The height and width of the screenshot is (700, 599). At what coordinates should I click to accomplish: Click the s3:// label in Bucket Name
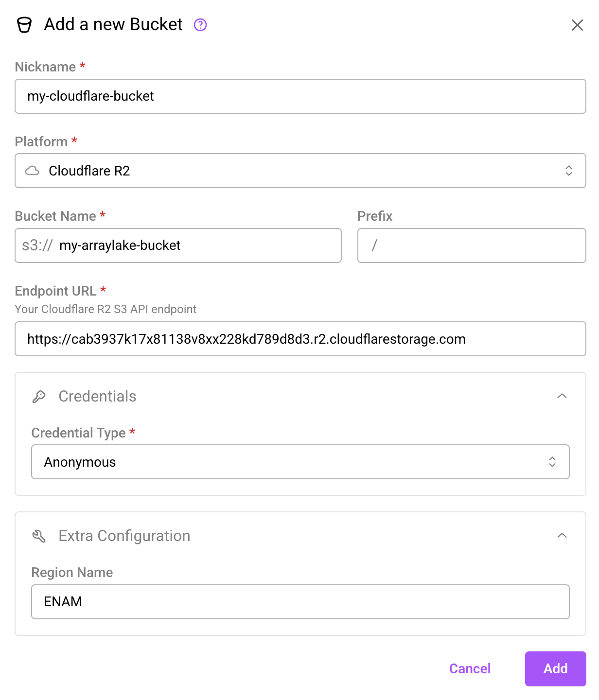[x=35, y=245]
